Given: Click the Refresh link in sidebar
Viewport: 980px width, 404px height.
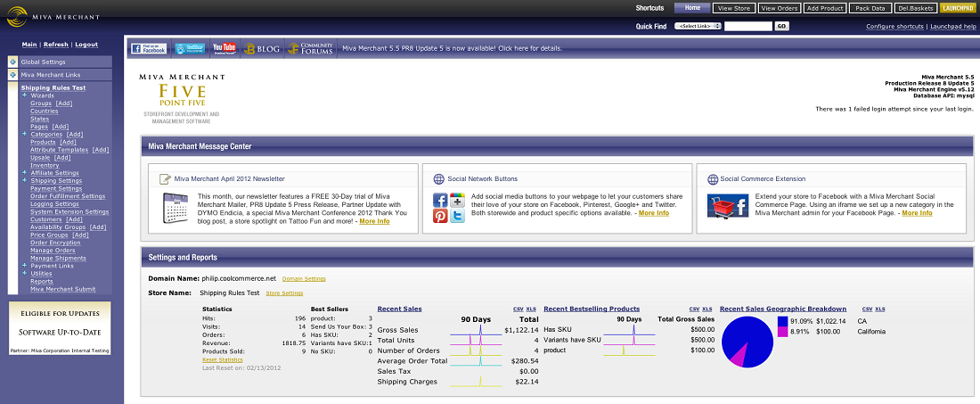Looking at the screenshot, I should click(56, 45).
